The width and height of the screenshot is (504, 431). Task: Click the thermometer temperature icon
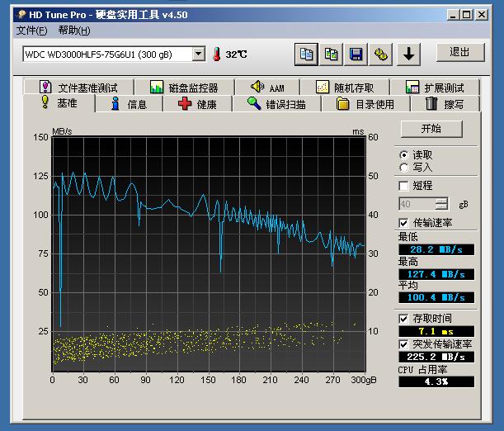(217, 54)
